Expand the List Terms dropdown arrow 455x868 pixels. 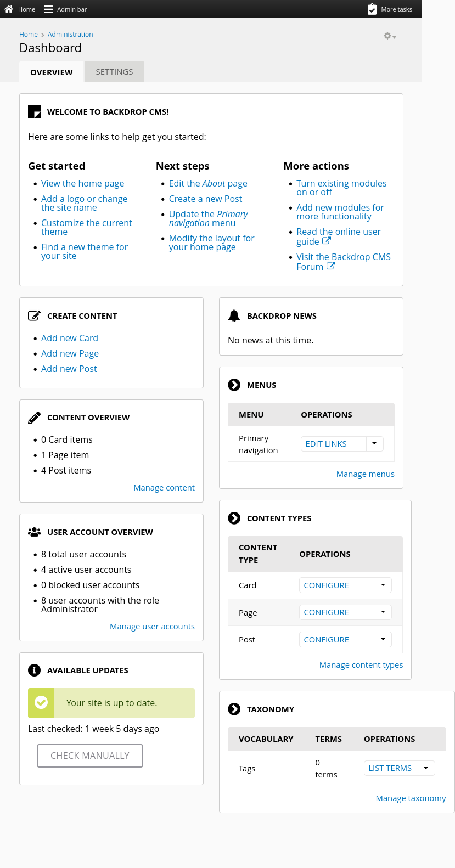(x=426, y=768)
